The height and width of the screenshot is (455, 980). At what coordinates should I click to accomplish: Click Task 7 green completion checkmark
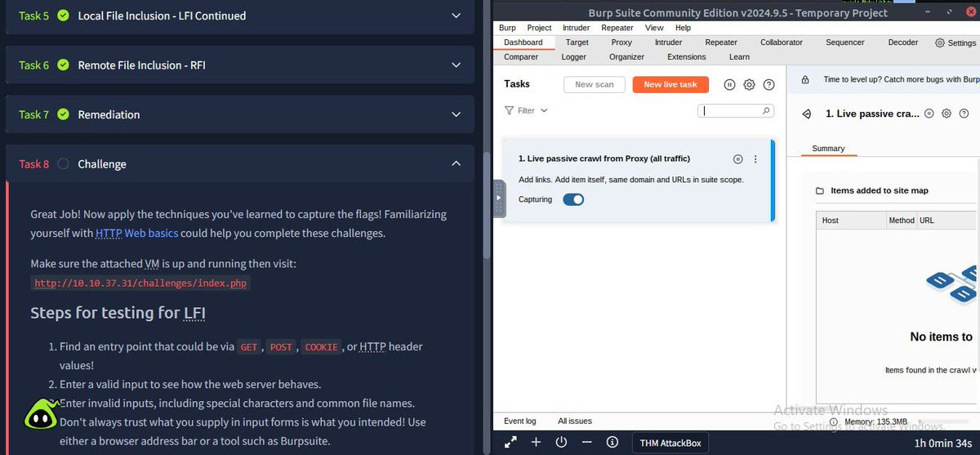[x=63, y=114]
